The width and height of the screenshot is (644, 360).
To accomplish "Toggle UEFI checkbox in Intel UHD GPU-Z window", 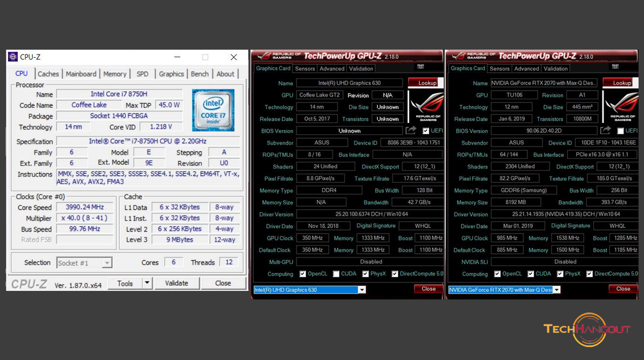I will coord(426,131).
